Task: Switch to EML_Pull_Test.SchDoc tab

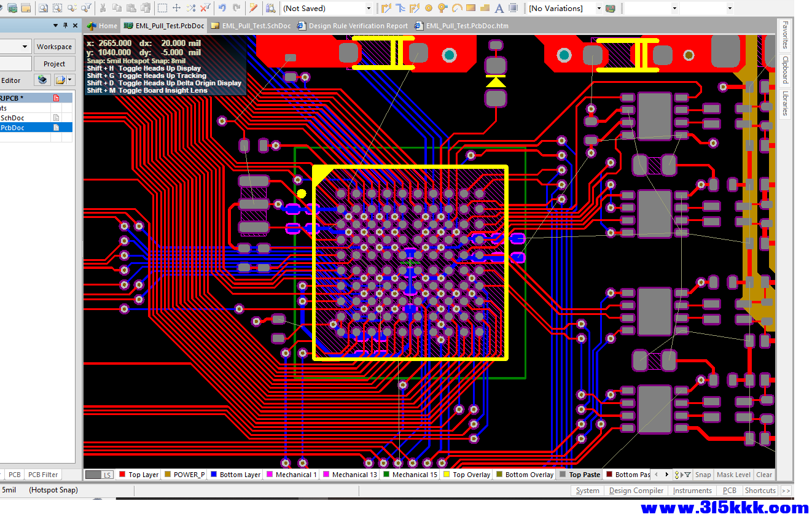Action: pos(251,26)
